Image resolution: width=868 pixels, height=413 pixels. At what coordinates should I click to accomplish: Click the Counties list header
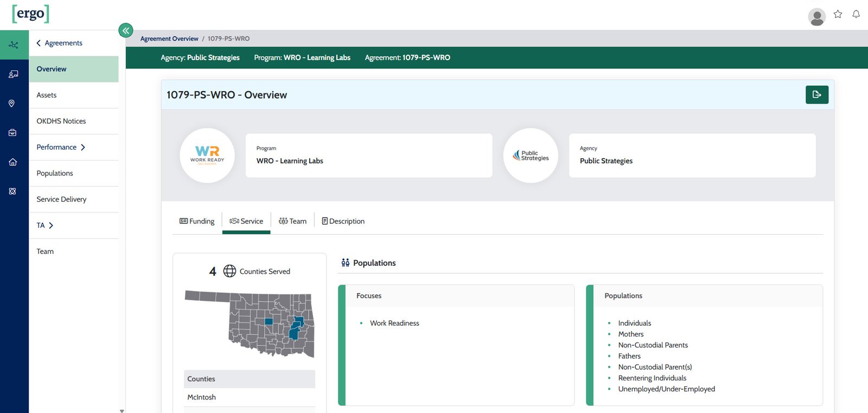tap(250, 379)
